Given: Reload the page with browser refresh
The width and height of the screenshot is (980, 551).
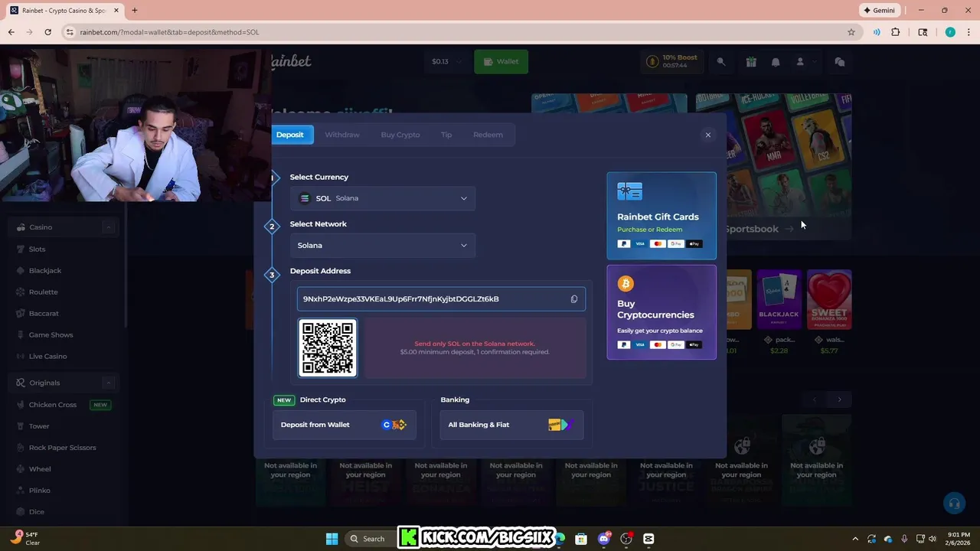Looking at the screenshot, I should [x=47, y=32].
